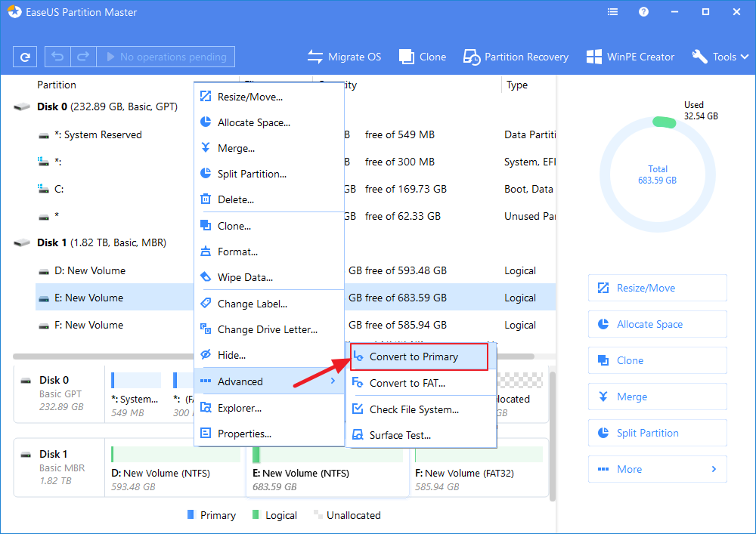Select System 549 MB block in disk map
Image resolution: width=756 pixels, height=534 pixels.
[x=136, y=394]
